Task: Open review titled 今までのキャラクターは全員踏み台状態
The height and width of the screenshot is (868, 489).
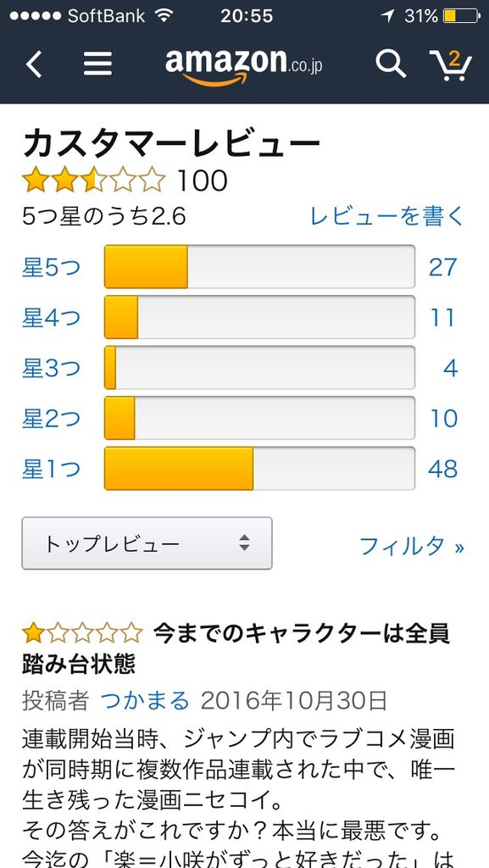Action: point(236,648)
